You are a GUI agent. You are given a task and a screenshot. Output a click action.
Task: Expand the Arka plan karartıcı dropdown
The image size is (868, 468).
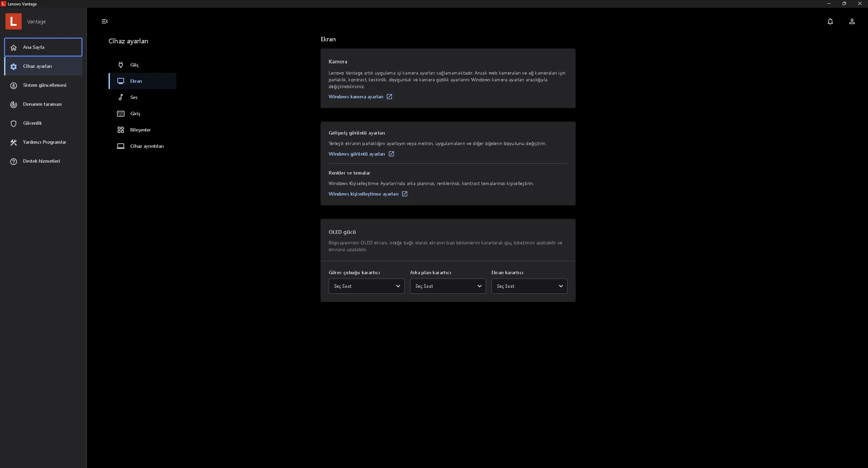(x=448, y=286)
